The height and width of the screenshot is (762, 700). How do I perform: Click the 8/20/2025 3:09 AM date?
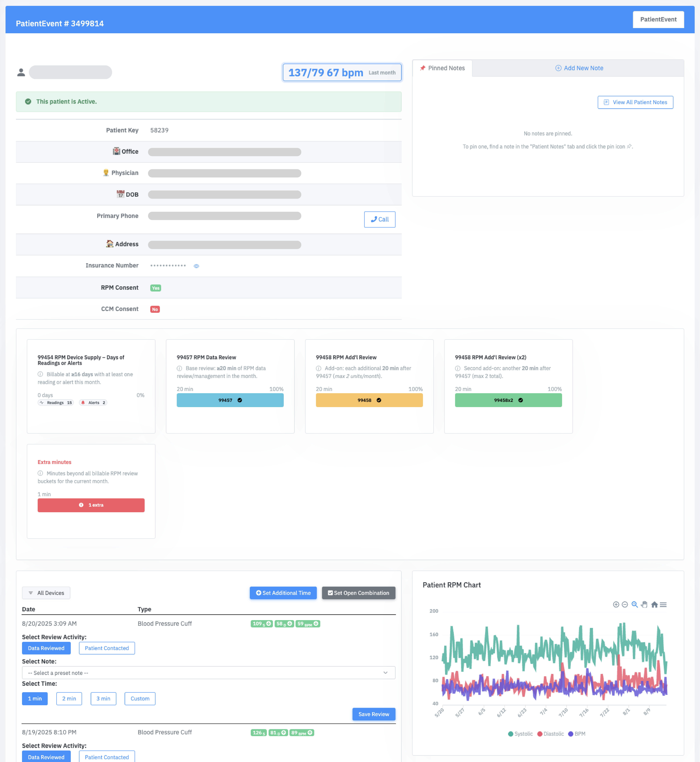point(49,624)
